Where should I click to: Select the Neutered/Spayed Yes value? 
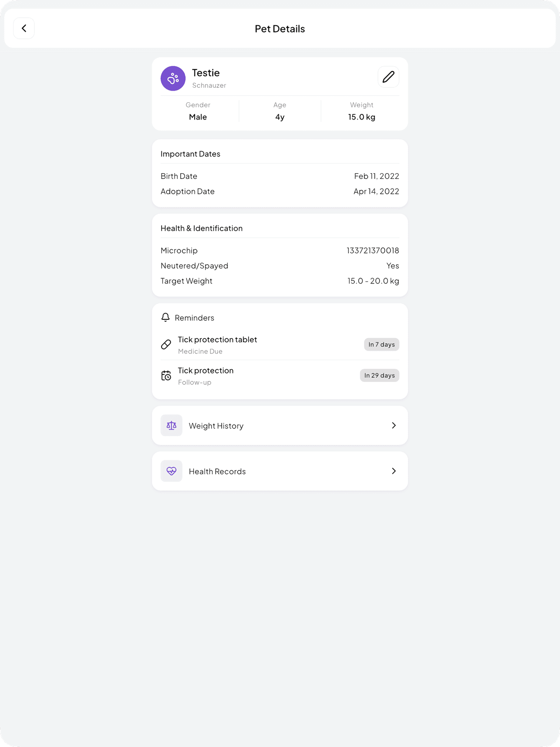coord(392,265)
